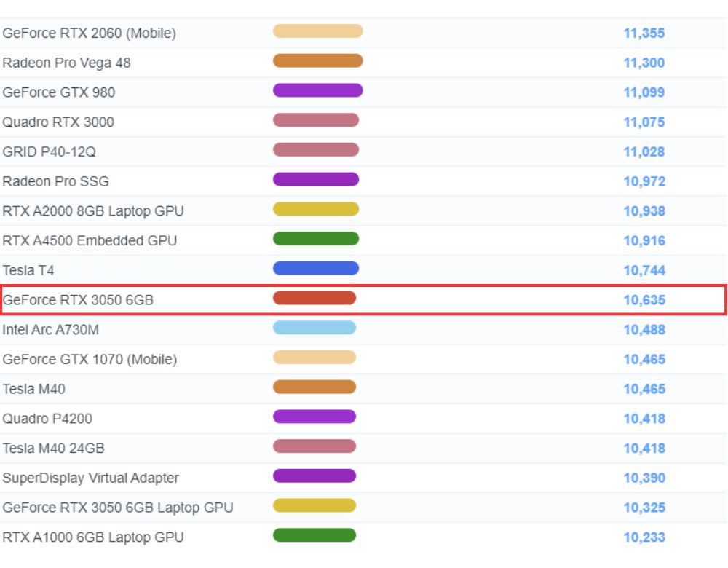This screenshot has width=728, height=568.
Task: Click score 10,465 for GTX 1070 Mobile
Action: click(x=644, y=360)
